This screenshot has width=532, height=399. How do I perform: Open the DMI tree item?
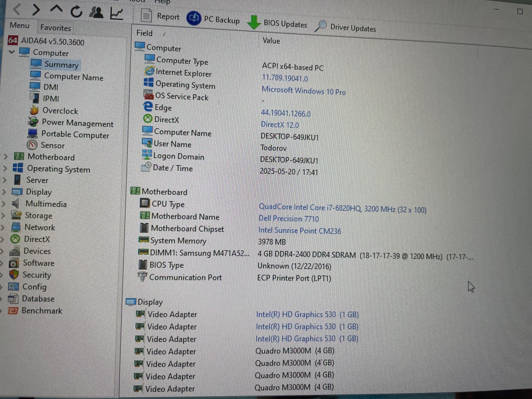click(44, 87)
